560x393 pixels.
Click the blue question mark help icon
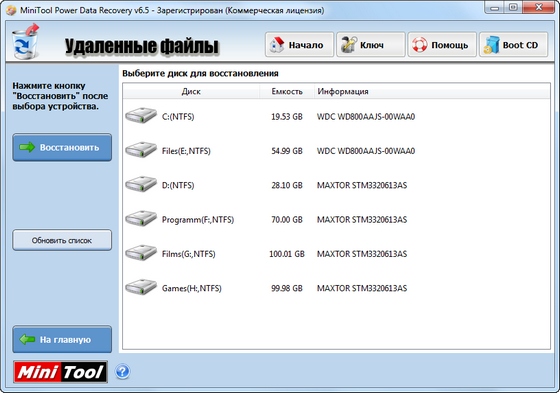pyautogui.click(x=122, y=372)
